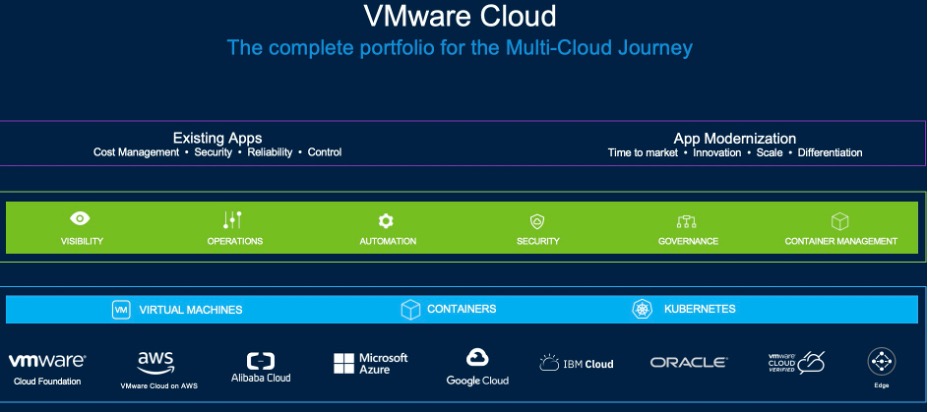Click the Cost Management text
This screenshot has width=928, height=412.
point(136,152)
